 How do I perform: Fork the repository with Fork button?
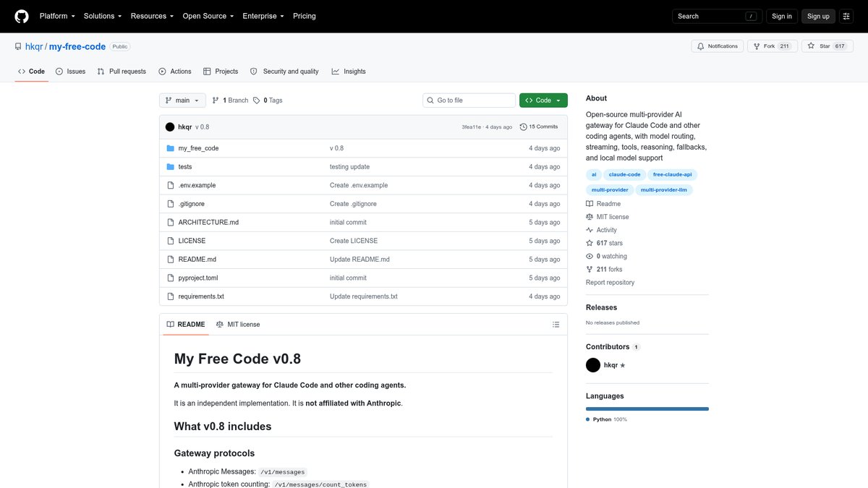[773, 46]
